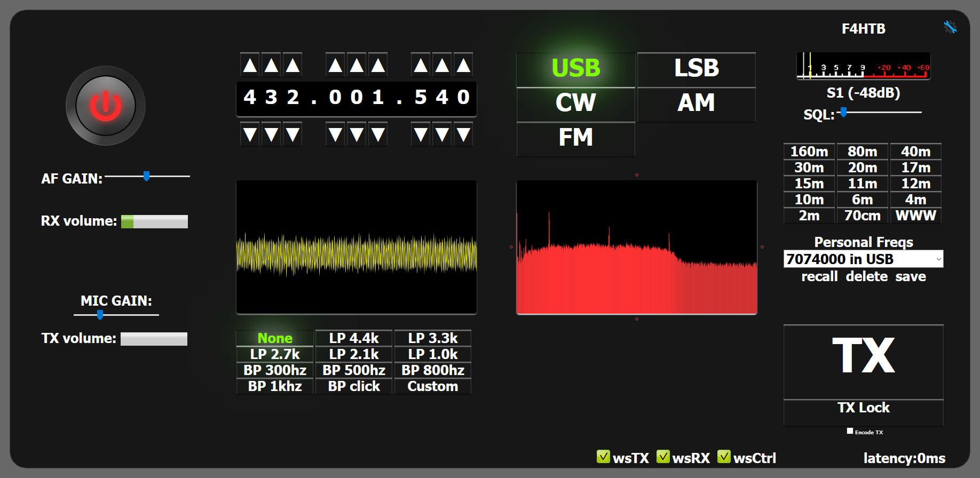Open the Personal Freqs dropdown
The width and height of the screenshot is (980, 478).
pos(863,259)
